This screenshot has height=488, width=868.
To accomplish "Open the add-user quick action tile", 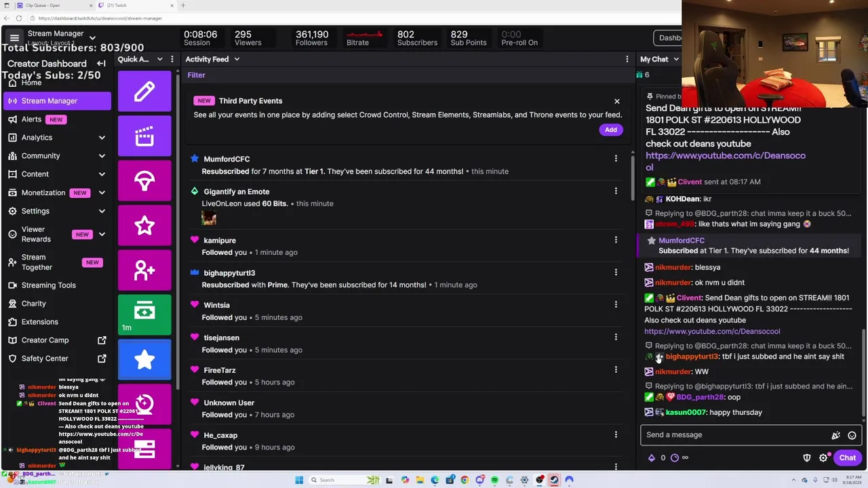I will (x=144, y=270).
